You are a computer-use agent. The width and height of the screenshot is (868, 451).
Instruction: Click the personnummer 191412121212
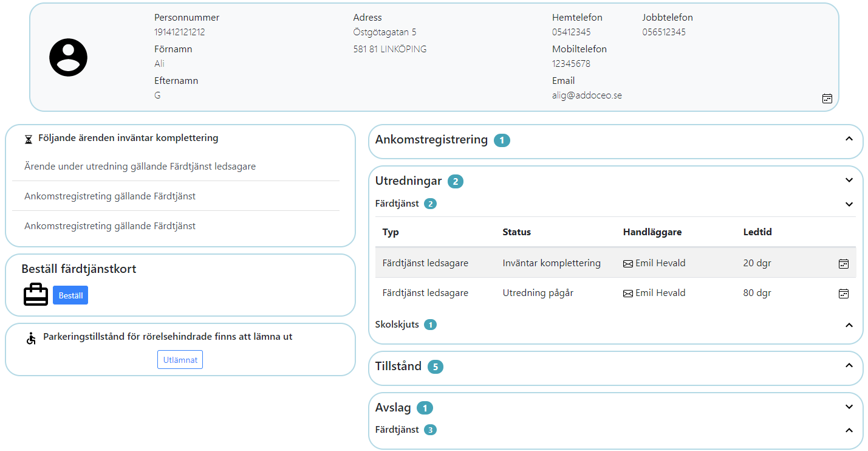pyautogui.click(x=180, y=32)
